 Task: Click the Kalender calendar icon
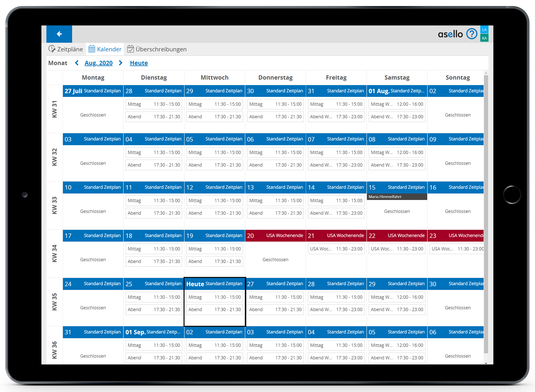(x=92, y=49)
